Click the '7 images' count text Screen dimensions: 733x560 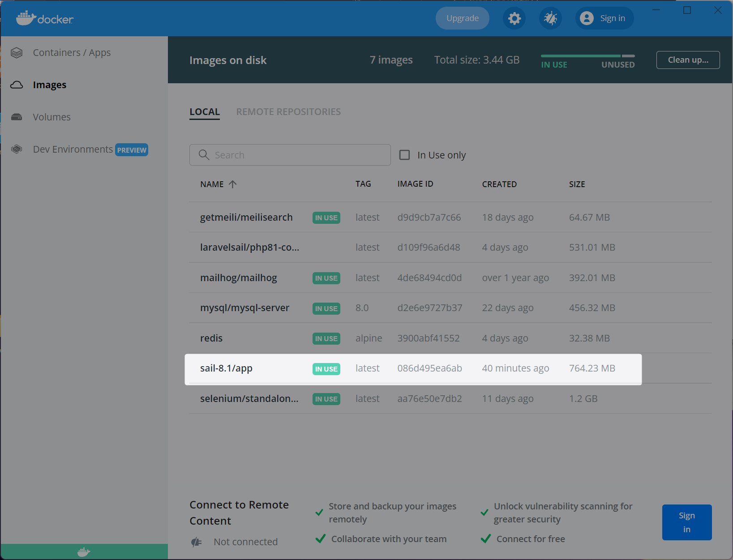pyautogui.click(x=391, y=60)
